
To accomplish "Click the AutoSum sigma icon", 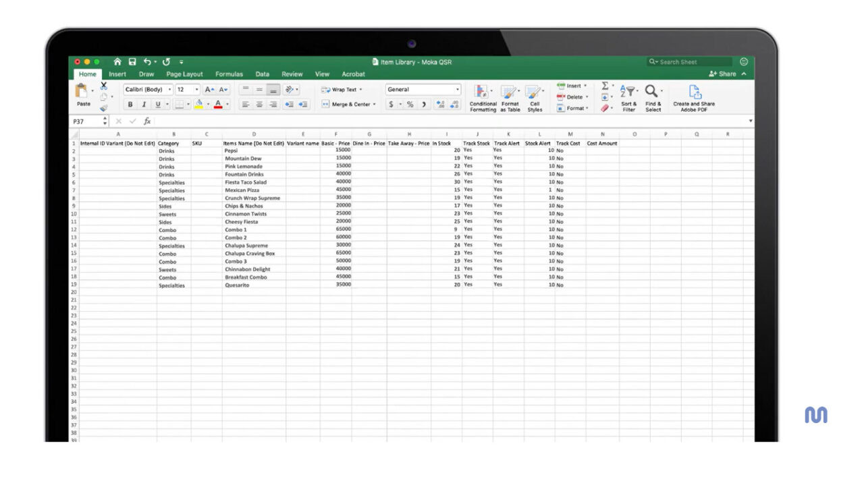I will click(605, 86).
